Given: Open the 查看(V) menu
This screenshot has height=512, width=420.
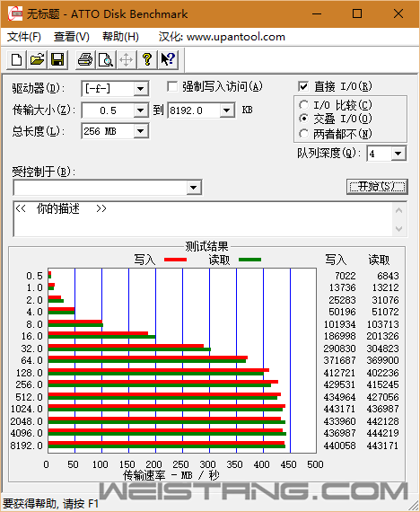Looking at the screenshot, I should 72,37.
